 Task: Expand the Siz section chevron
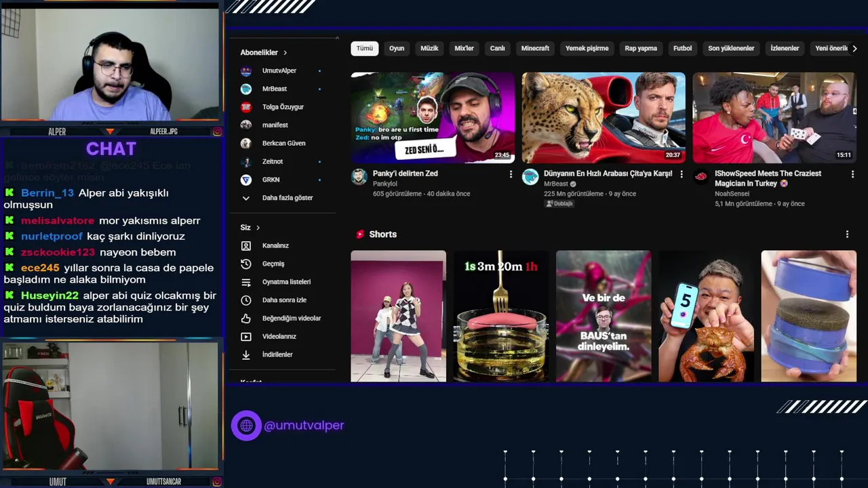pos(258,228)
